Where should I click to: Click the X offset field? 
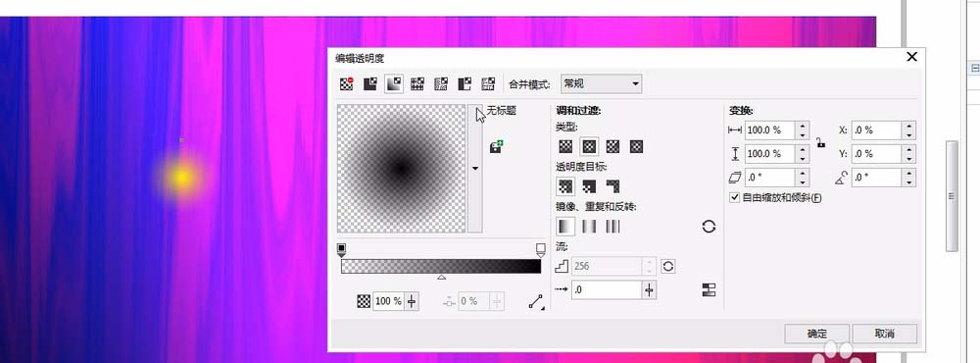[x=877, y=130]
